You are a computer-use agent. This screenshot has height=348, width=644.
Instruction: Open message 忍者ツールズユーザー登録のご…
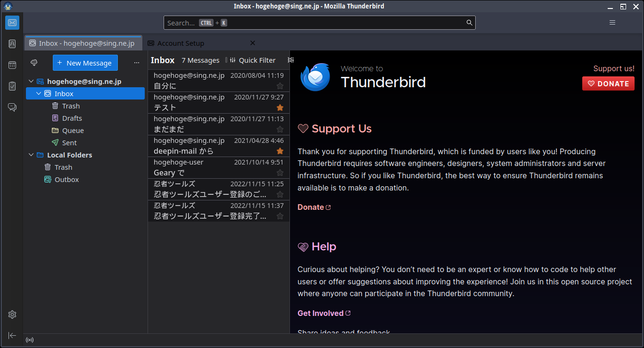pos(219,190)
